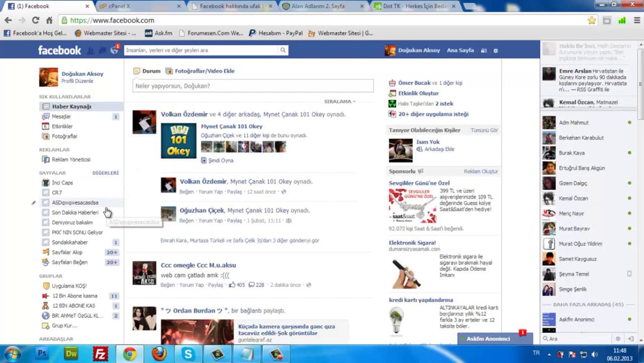Click the status update text box
Viewport: 644px width, 363px height.
click(x=253, y=86)
